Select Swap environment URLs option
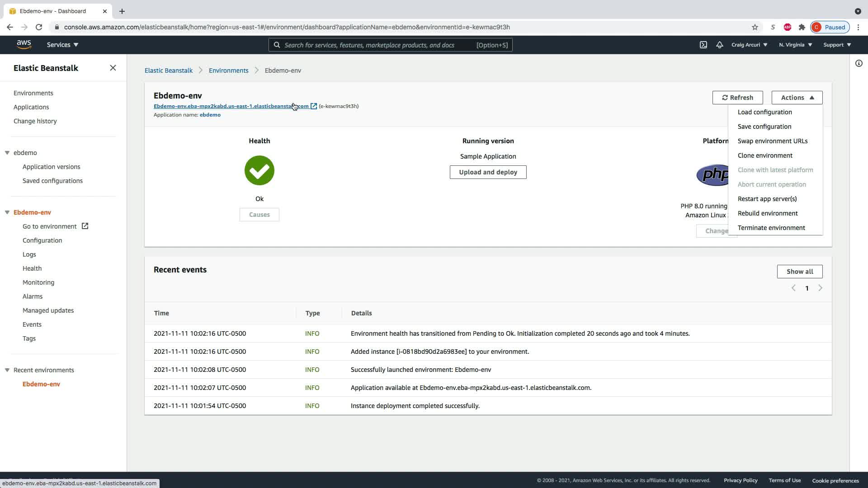868x488 pixels. tap(772, 141)
